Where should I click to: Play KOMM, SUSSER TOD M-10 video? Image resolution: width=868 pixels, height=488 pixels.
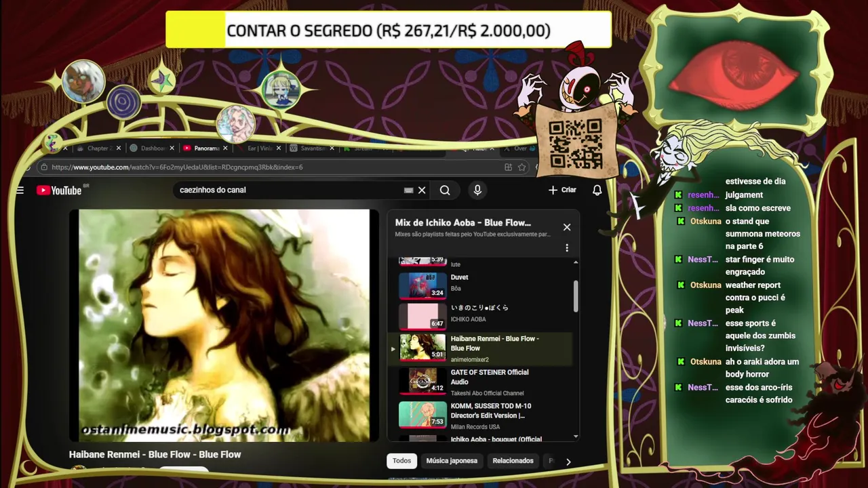[480, 415]
